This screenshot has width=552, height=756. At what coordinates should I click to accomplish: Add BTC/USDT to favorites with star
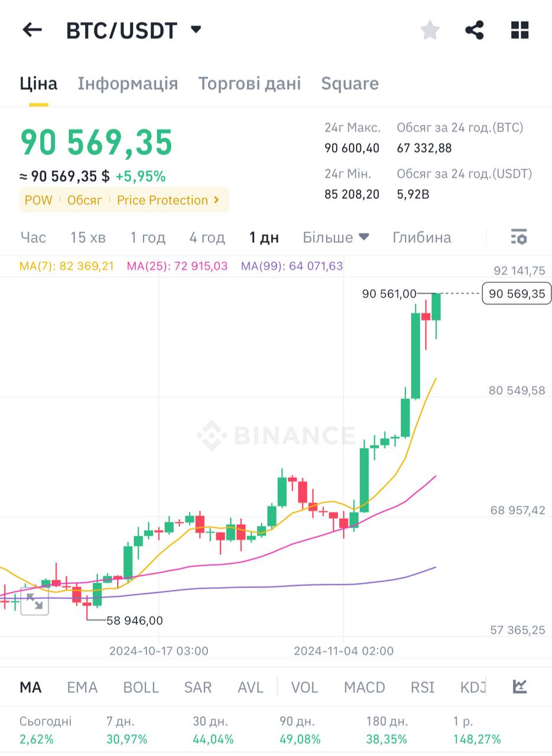click(430, 30)
